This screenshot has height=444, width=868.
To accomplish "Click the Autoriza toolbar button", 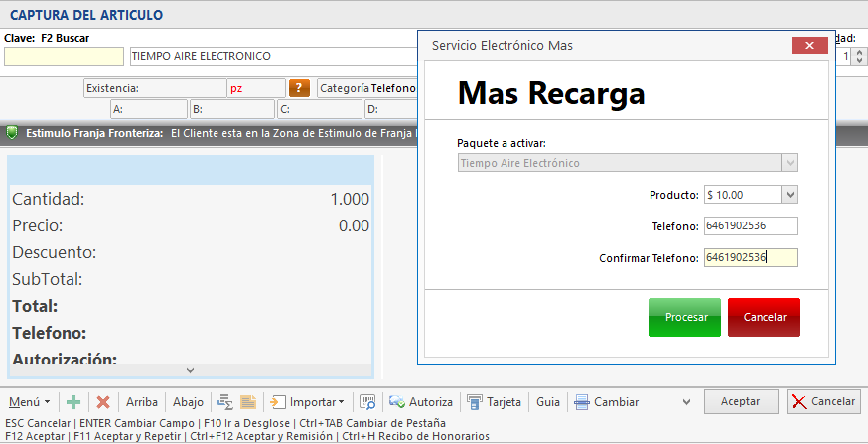I will tap(421, 402).
